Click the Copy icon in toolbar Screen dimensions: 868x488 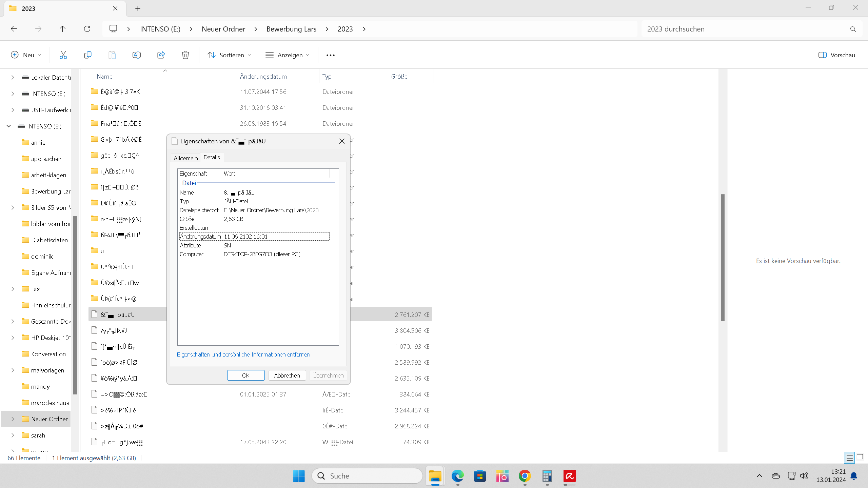click(87, 55)
